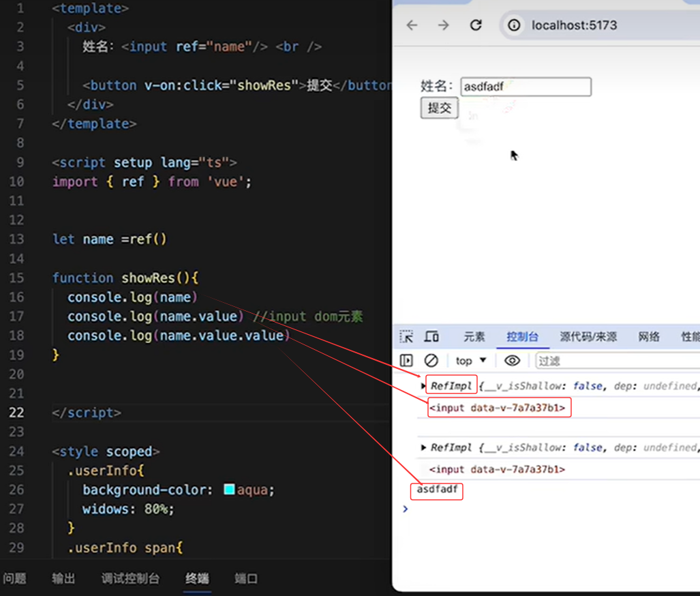Click the console prompt chevron
The image size is (700, 596).
[x=406, y=509]
